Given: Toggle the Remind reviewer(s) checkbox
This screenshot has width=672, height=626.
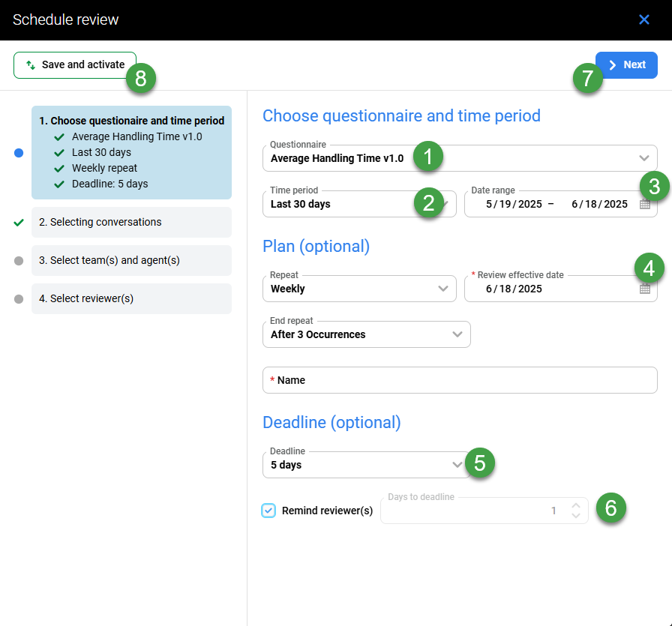Looking at the screenshot, I should pyautogui.click(x=268, y=511).
